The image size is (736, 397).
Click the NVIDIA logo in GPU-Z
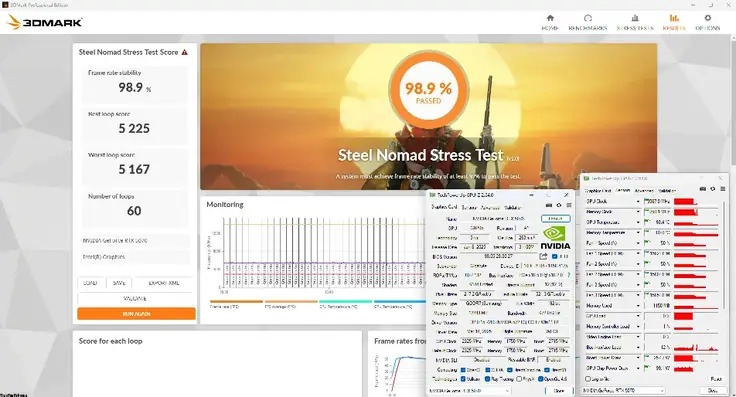[555, 238]
